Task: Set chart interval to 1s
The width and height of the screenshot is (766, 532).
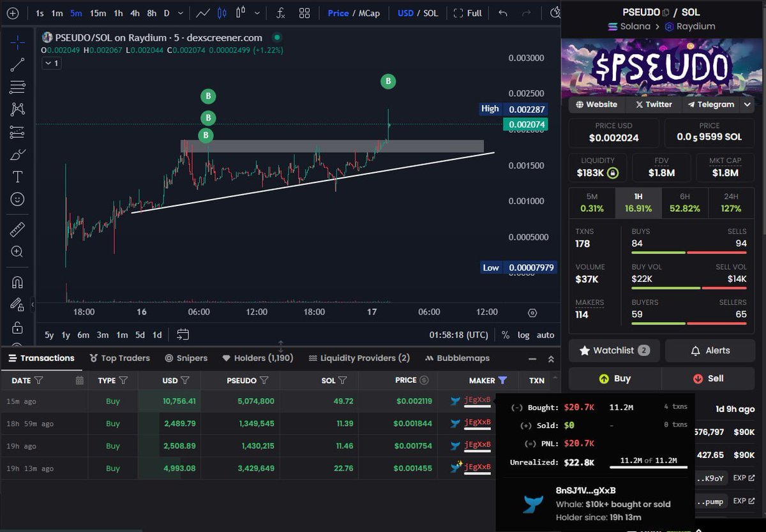Action: [x=40, y=13]
